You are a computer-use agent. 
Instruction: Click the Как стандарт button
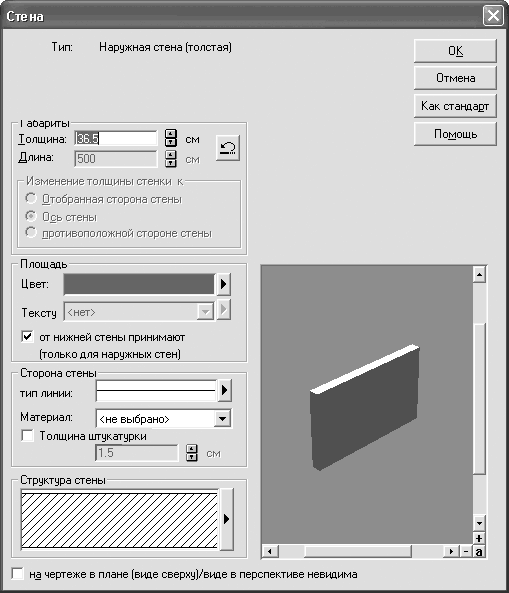point(455,106)
